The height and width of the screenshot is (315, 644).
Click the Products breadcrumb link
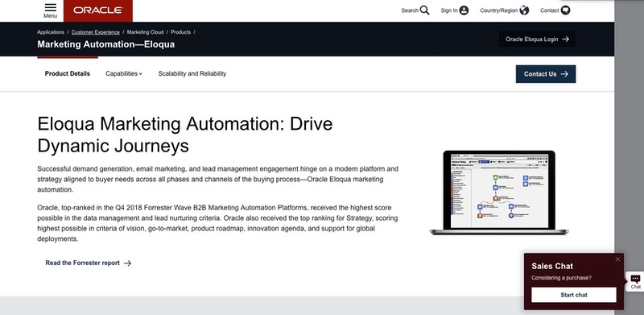click(180, 32)
